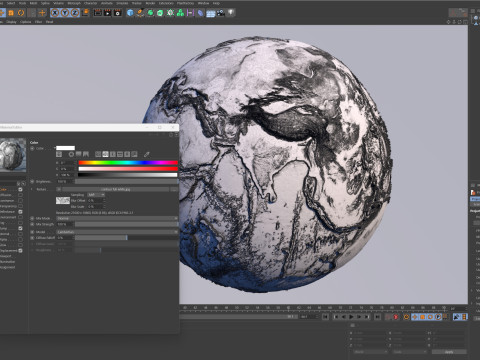480x360 pixels.
Task: Click the saturation slider
Action: (x=128, y=169)
